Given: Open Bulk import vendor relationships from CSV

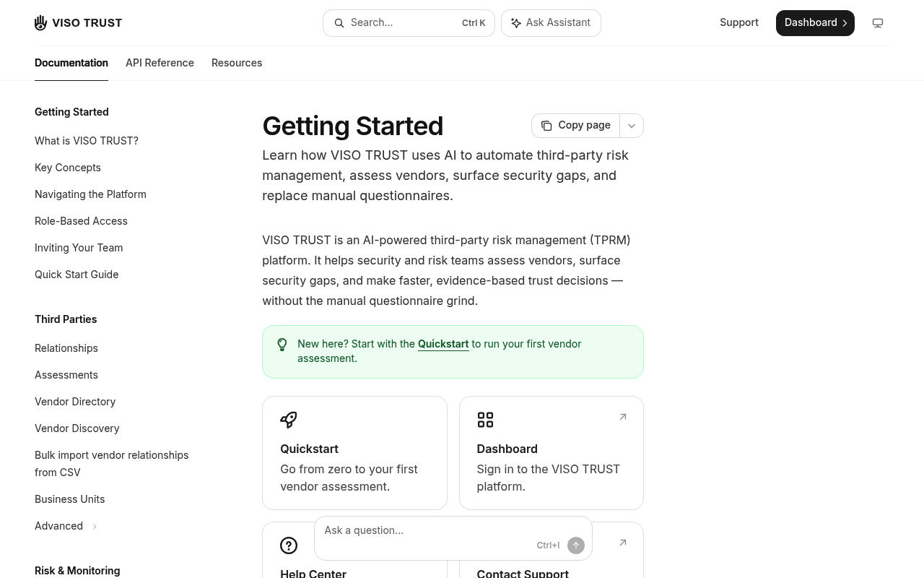Looking at the screenshot, I should coord(112,464).
